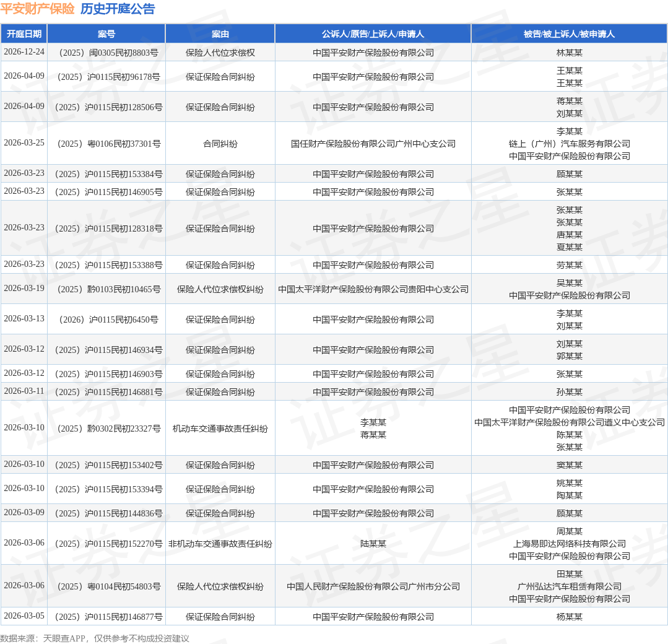Viewport: 668px width, 644px height.
Task: Click case number (2025)沪0115民初153402号
Action: pyautogui.click(x=106, y=466)
